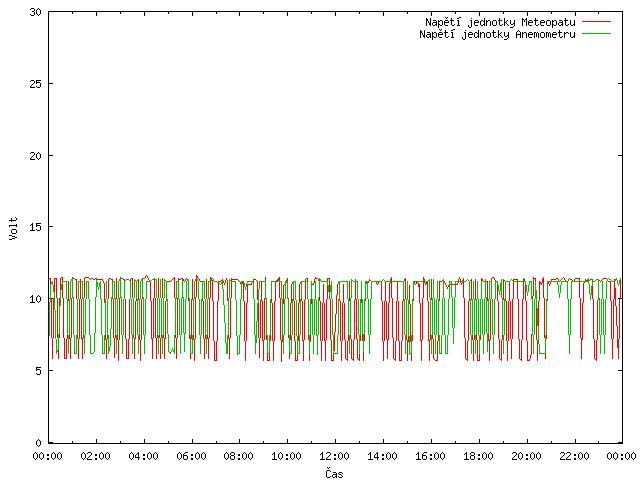This screenshot has width=640, height=480.
Task: Click the x-axis time label 12:00
Action: pyautogui.click(x=334, y=456)
